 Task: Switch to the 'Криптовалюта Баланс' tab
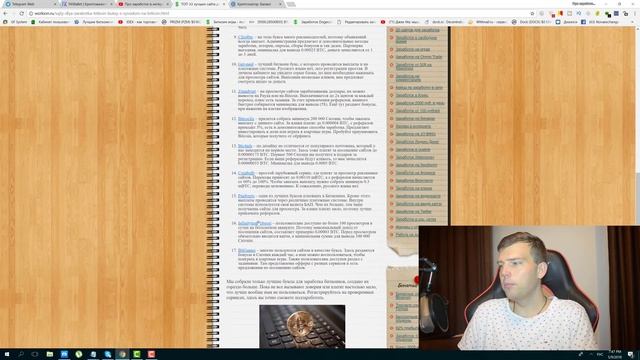coord(256,4)
